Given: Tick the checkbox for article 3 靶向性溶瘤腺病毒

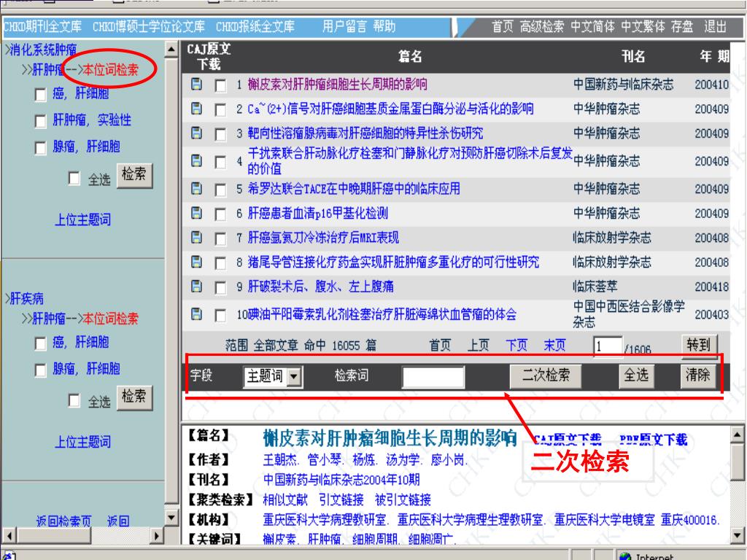Looking at the screenshot, I should 220,134.
